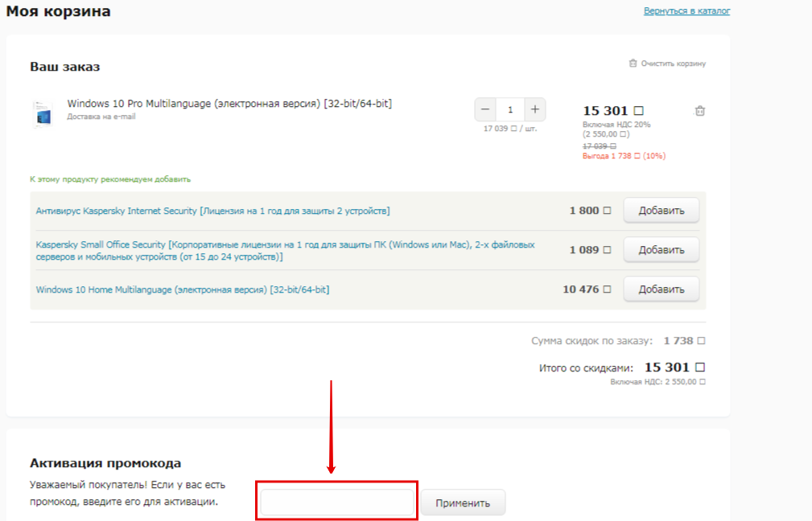Click the Windows 10 Pro Multilanguage product title
Image resolution: width=812 pixels, height=521 pixels.
(x=229, y=104)
